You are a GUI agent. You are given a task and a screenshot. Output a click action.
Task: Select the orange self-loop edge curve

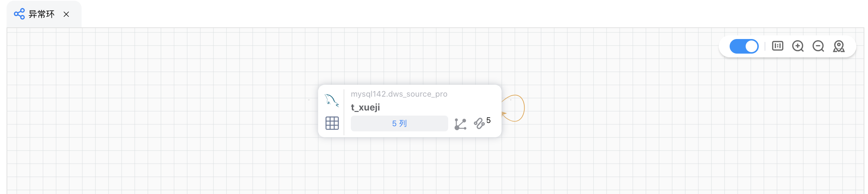tap(524, 108)
